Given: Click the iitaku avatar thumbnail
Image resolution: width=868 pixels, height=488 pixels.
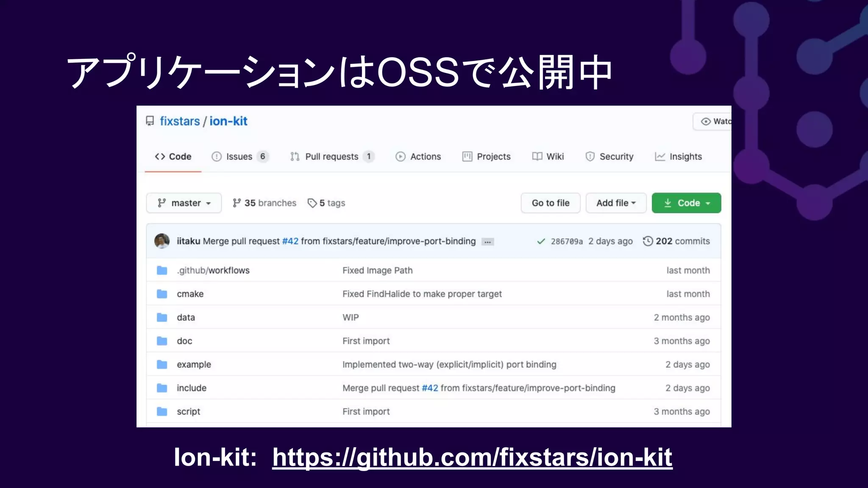Looking at the screenshot, I should click(162, 241).
